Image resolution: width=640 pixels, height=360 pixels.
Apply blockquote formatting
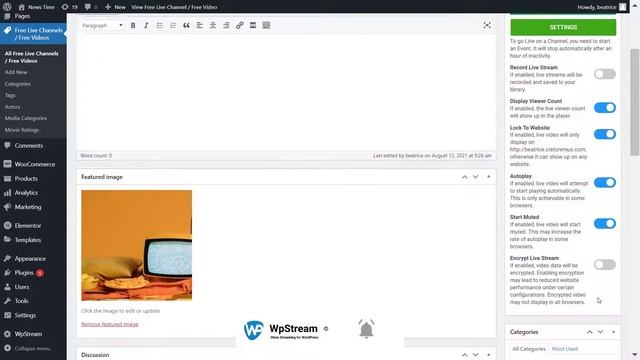point(186,25)
